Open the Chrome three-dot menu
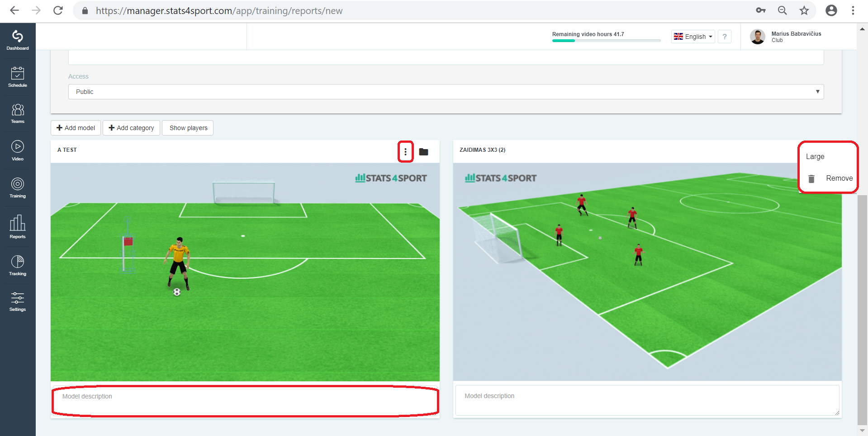The height and width of the screenshot is (436, 868). click(x=853, y=10)
